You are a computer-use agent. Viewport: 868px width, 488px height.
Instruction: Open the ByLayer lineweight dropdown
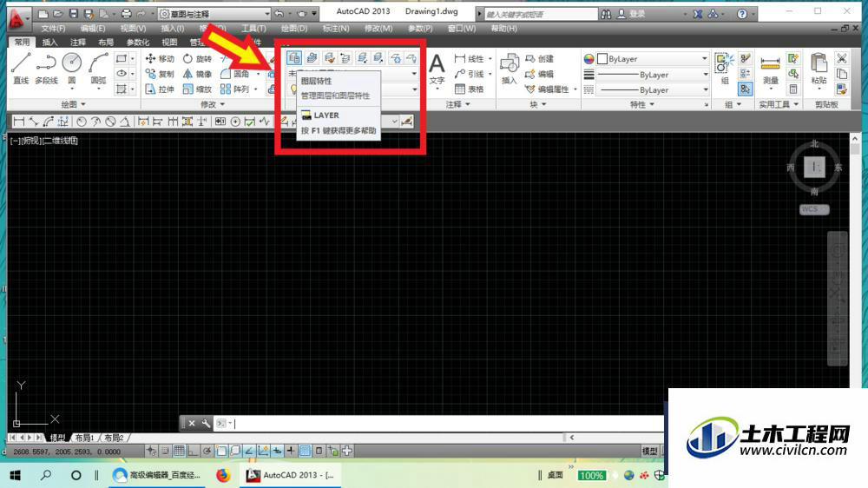(654, 74)
